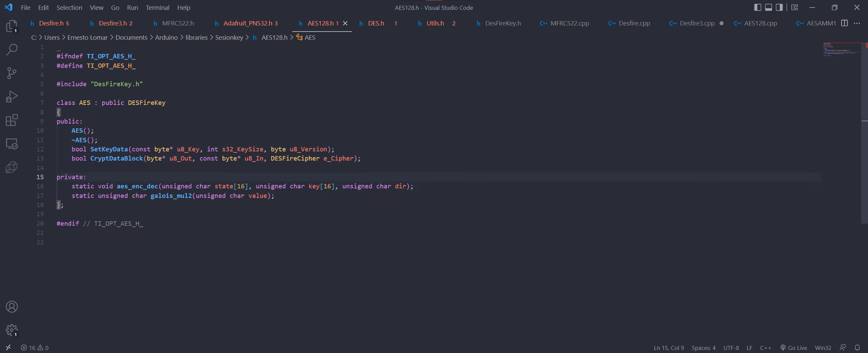Expand the Sesionkey breadcrumb folder
868x353 pixels.
click(x=229, y=38)
